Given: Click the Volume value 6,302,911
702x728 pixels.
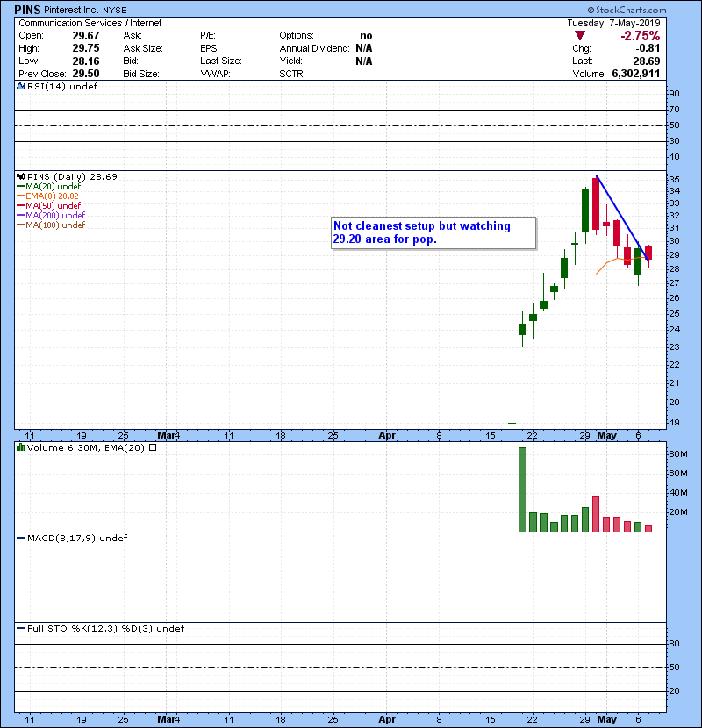Looking at the screenshot, I should point(635,74).
